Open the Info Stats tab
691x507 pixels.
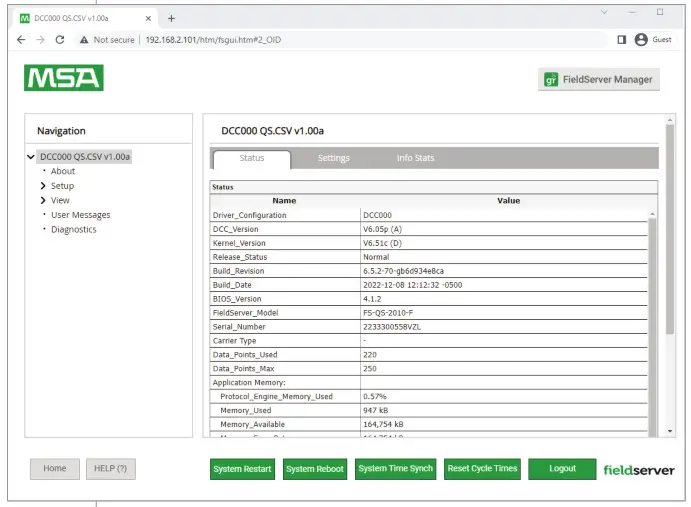click(415, 158)
